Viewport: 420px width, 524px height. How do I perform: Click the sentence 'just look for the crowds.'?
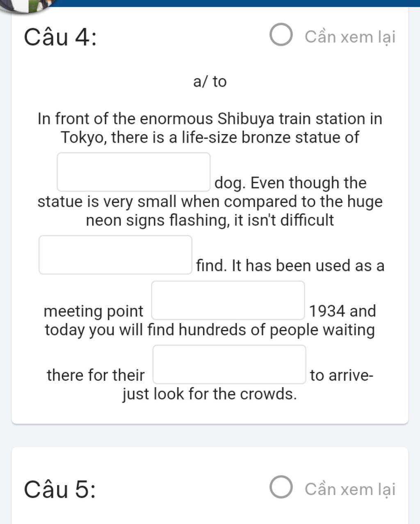(210, 394)
